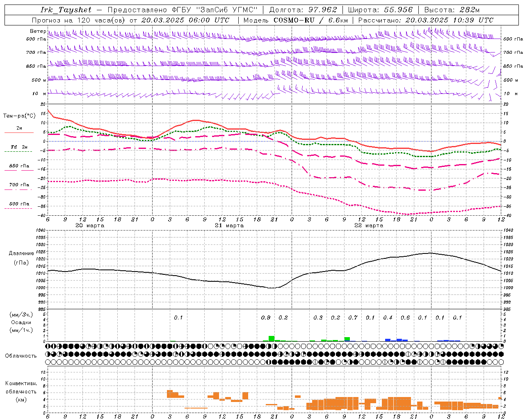Click the tallest green precipitation bar
This screenshot has width=525, height=420.
click(x=272, y=339)
